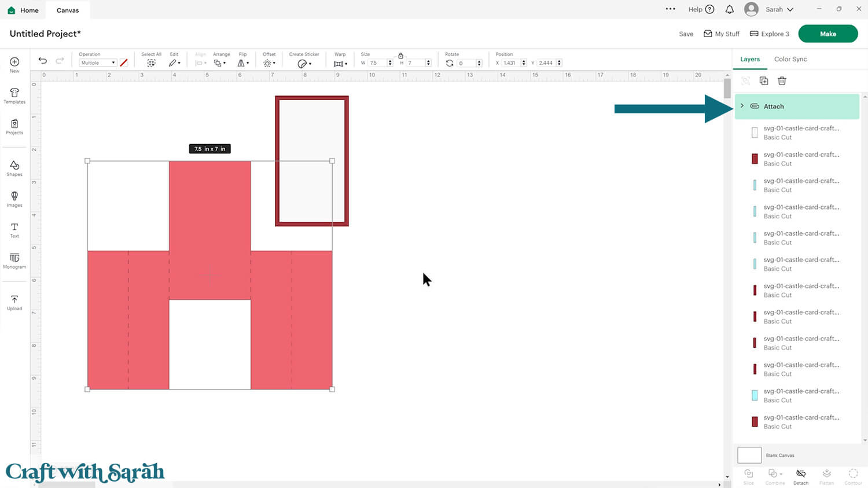Click the Select All icon
Screen dimensions: 868x488
(x=151, y=63)
